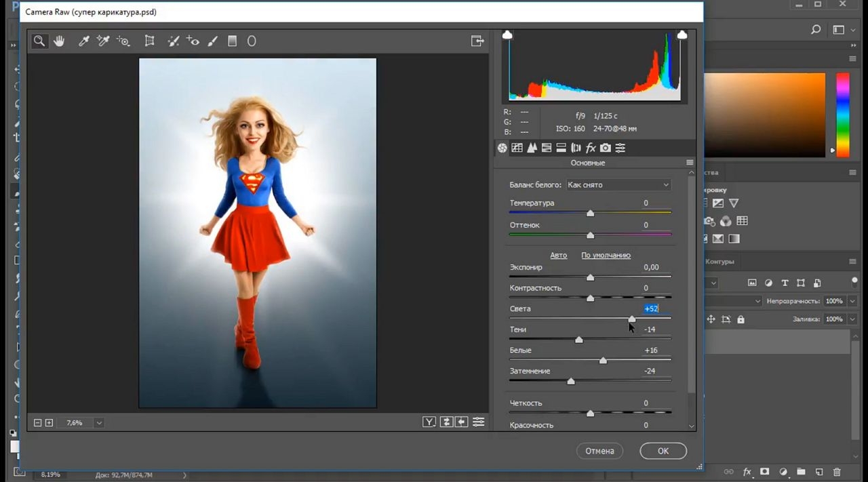868x482 pixels.
Task: Click the По умолчанию link
Action: tap(606, 255)
